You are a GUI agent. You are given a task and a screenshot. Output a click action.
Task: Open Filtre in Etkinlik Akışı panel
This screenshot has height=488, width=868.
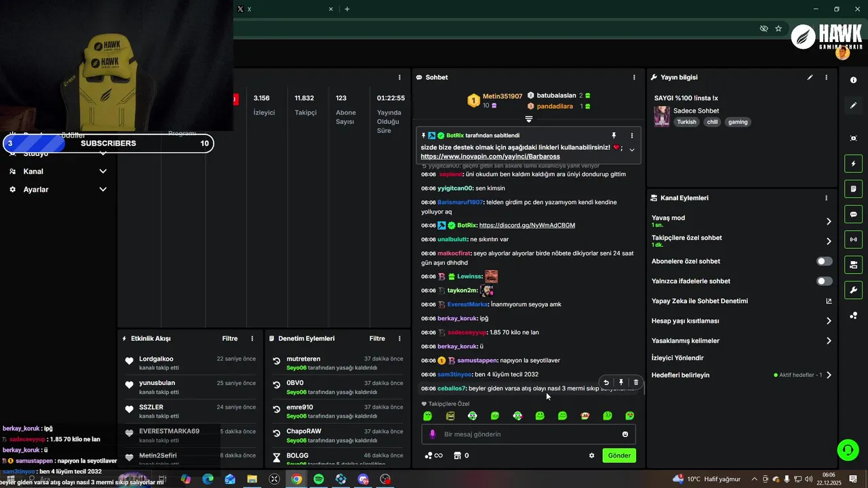pos(230,338)
